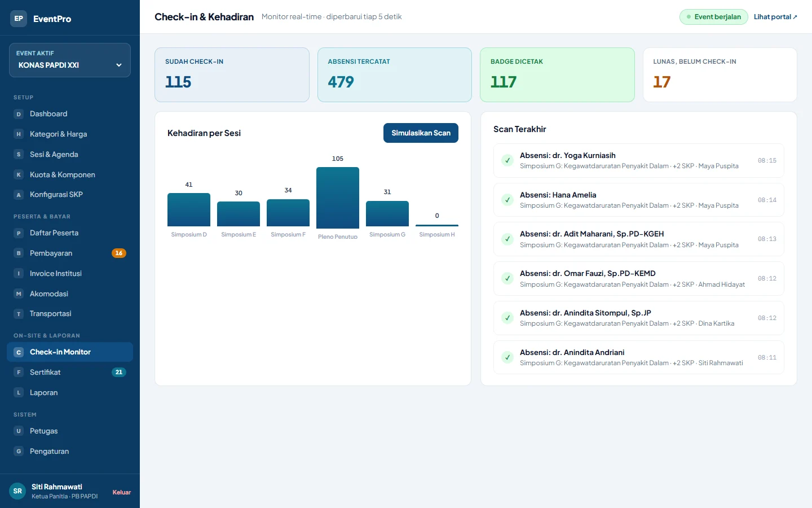Click the Simulasikan Scan button
Viewport: 812px width, 508px height.
tap(421, 133)
